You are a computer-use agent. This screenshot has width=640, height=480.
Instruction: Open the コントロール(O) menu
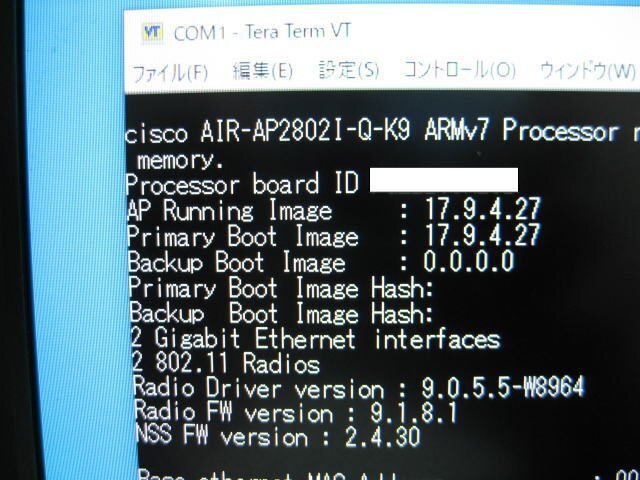coord(459,70)
